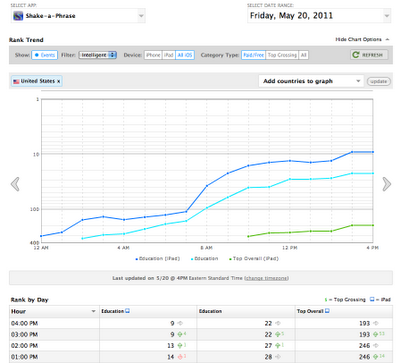Click the update button
Image resolution: width=400 pixels, height=363 pixels.
tap(379, 81)
